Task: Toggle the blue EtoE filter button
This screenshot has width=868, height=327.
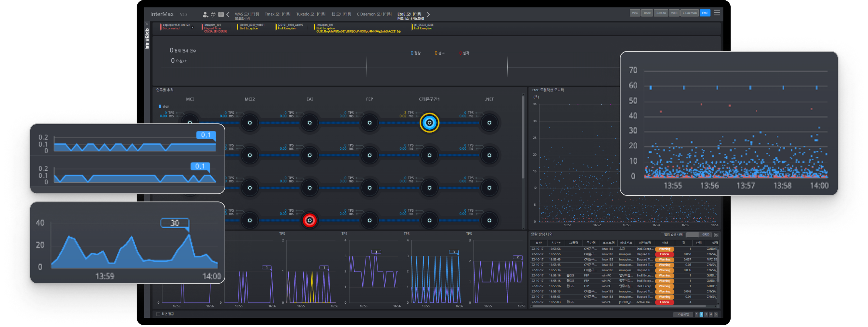Action: pos(705,13)
